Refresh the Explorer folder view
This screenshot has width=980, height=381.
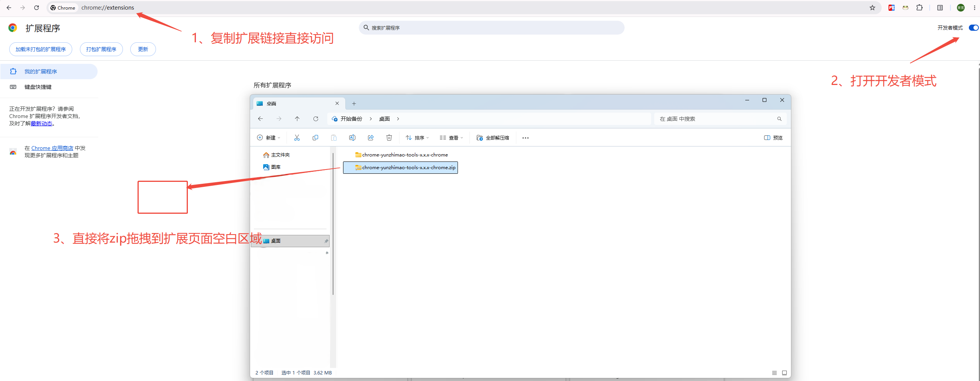(316, 119)
